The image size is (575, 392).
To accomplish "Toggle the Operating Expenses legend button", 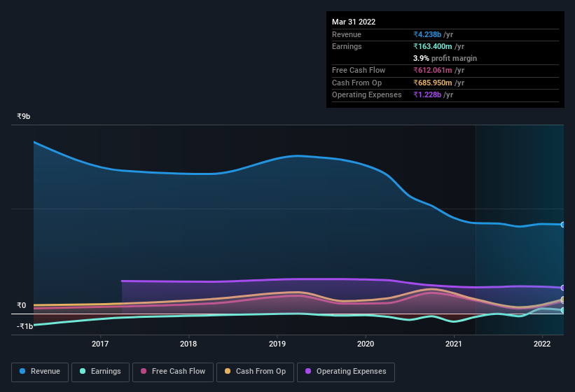I will [346, 372].
